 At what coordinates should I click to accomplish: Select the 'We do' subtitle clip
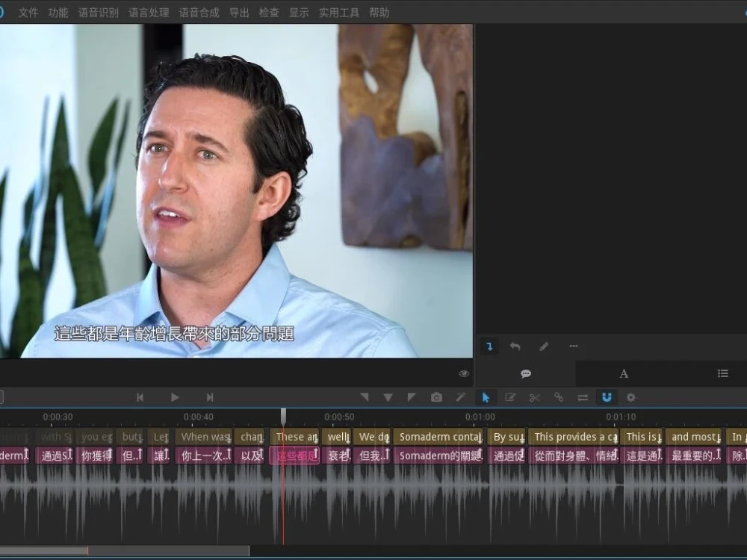click(372, 437)
